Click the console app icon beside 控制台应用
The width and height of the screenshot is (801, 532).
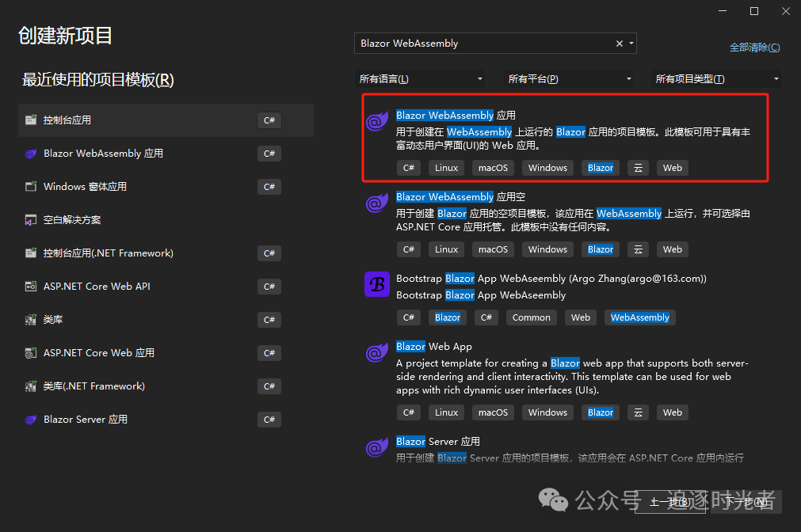31,120
